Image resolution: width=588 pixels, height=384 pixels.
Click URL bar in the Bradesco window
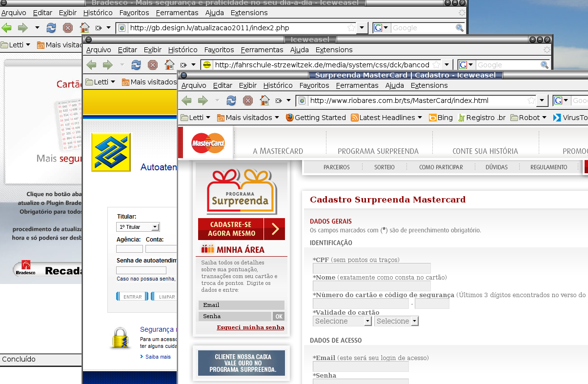237,28
